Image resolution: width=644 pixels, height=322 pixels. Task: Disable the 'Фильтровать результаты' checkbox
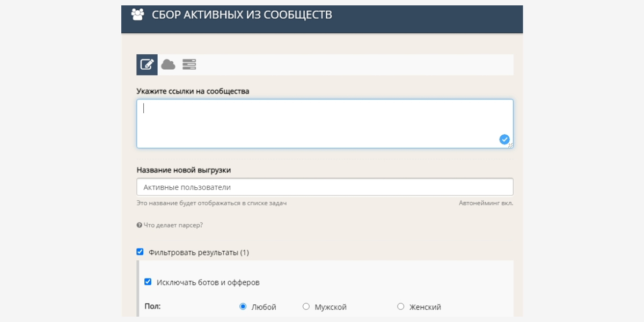(140, 252)
